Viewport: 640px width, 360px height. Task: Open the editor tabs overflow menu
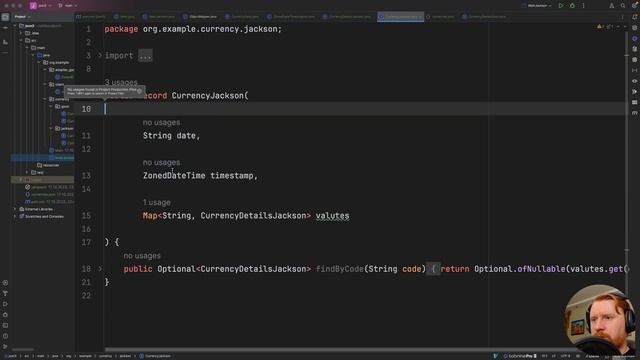(x=622, y=17)
